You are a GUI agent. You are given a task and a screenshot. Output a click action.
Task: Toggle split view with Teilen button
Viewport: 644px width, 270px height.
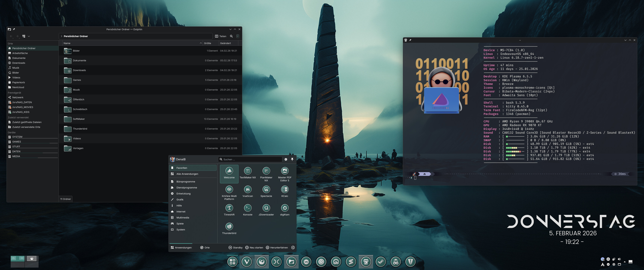pyautogui.click(x=221, y=36)
